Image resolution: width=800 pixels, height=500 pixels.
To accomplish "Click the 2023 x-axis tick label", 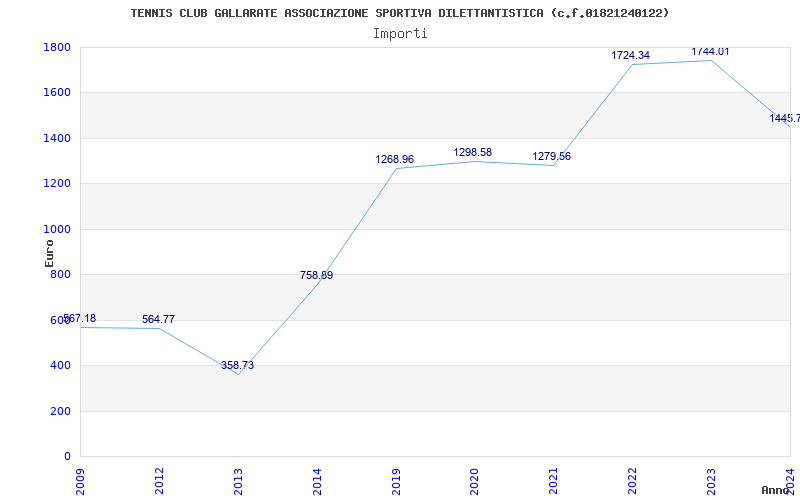I will pos(711,481).
